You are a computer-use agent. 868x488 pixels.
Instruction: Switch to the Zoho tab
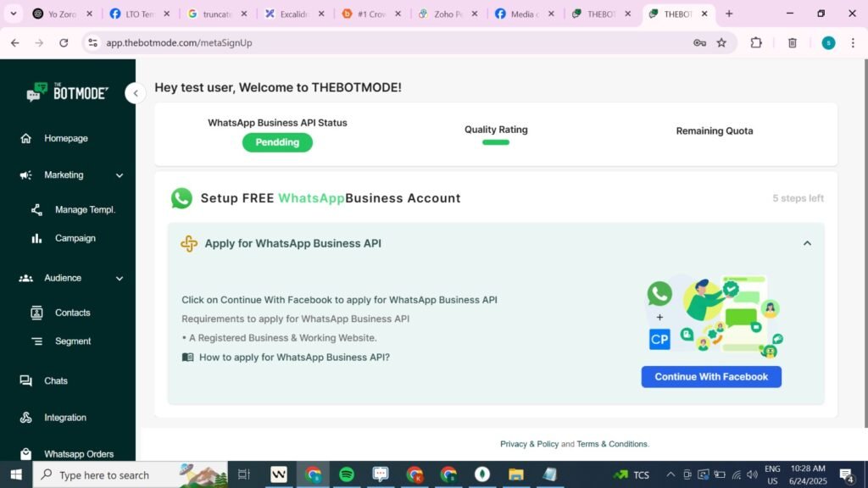[x=448, y=14]
